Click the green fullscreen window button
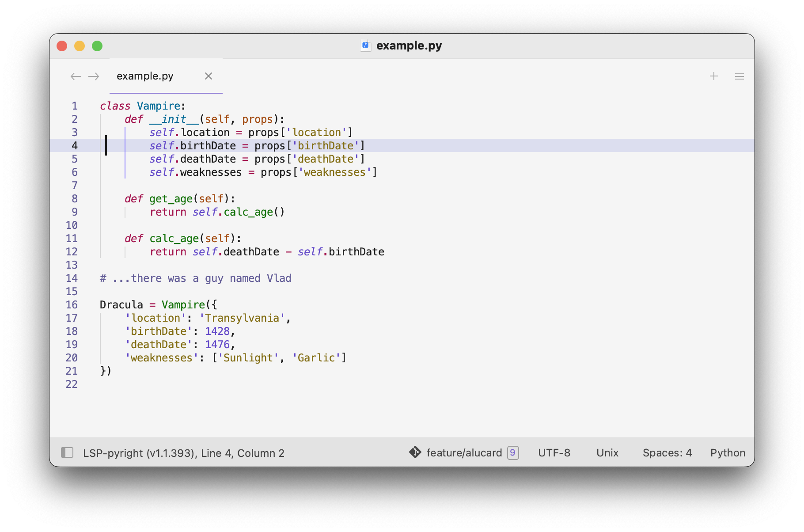 97,46
